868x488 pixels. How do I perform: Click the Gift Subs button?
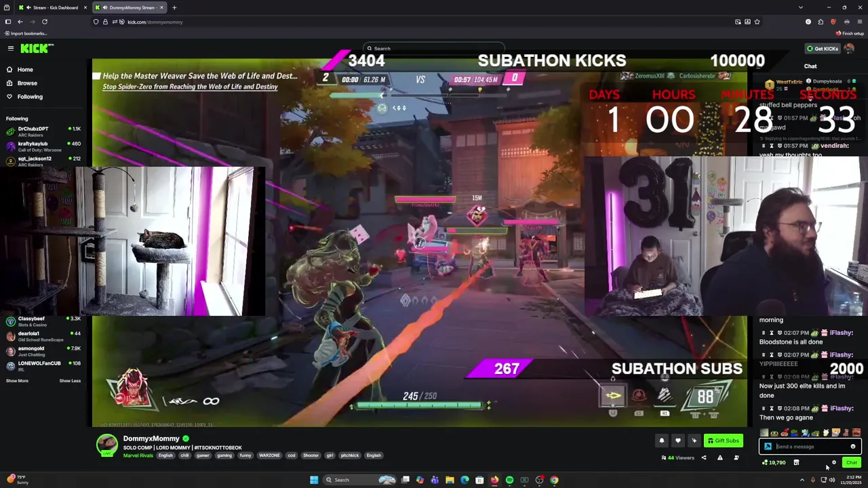tap(724, 441)
